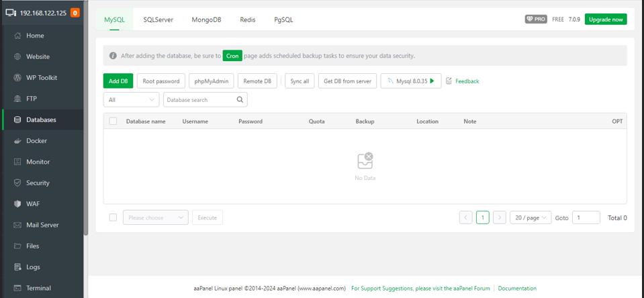The width and height of the screenshot is (644, 298).
Task: Open the Documentation link in footer
Action: click(x=517, y=288)
